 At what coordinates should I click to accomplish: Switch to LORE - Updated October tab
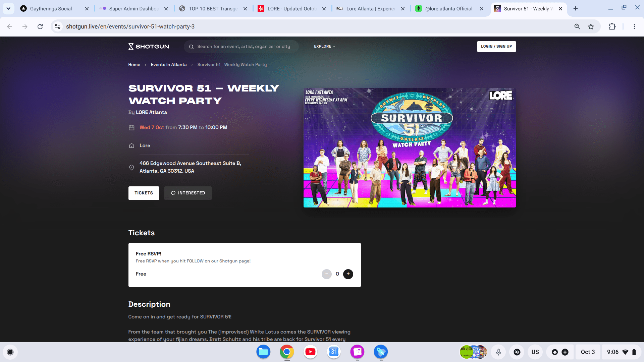tap(292, 9)
